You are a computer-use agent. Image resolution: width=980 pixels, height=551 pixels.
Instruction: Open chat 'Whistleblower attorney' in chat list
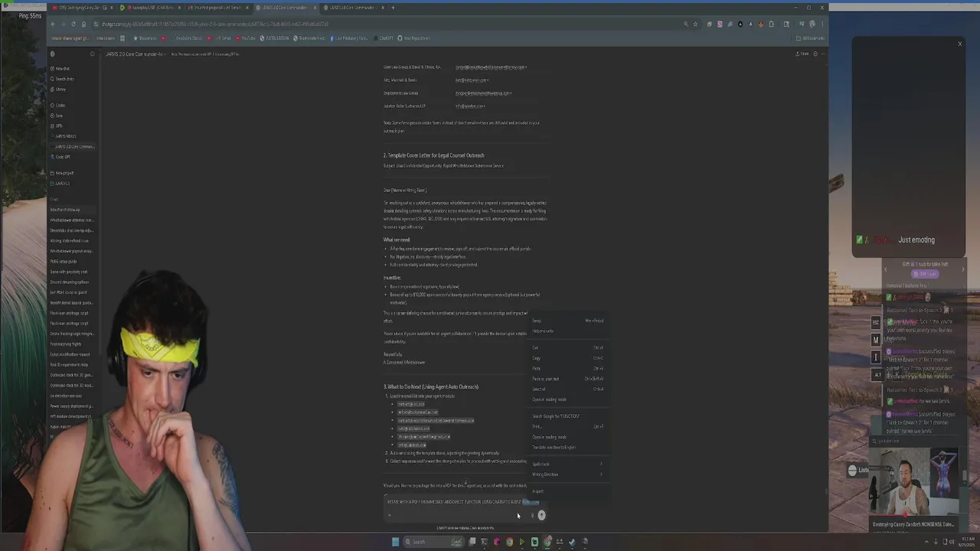[72, 220]
